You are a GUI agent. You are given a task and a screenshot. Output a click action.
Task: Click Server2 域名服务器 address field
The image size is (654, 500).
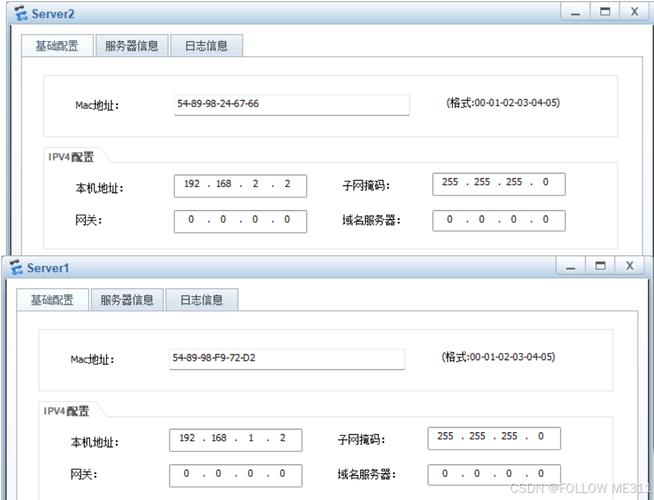click(x=499, y=221)
